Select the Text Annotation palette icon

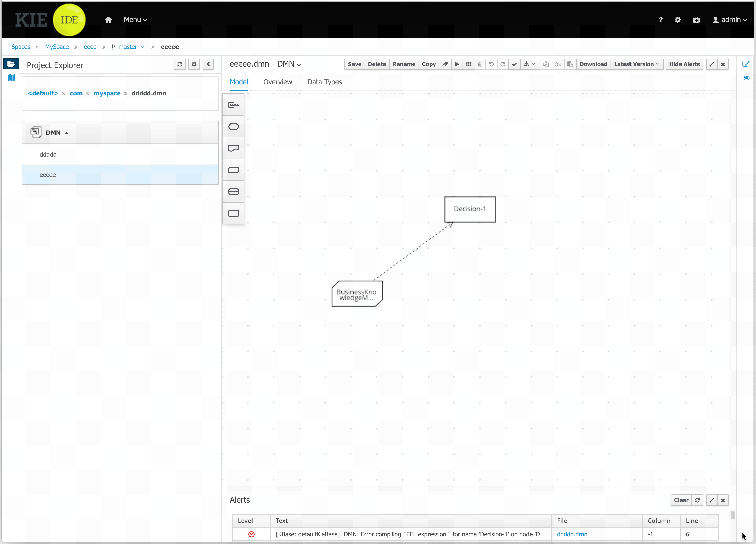click(x=233, y=105)
